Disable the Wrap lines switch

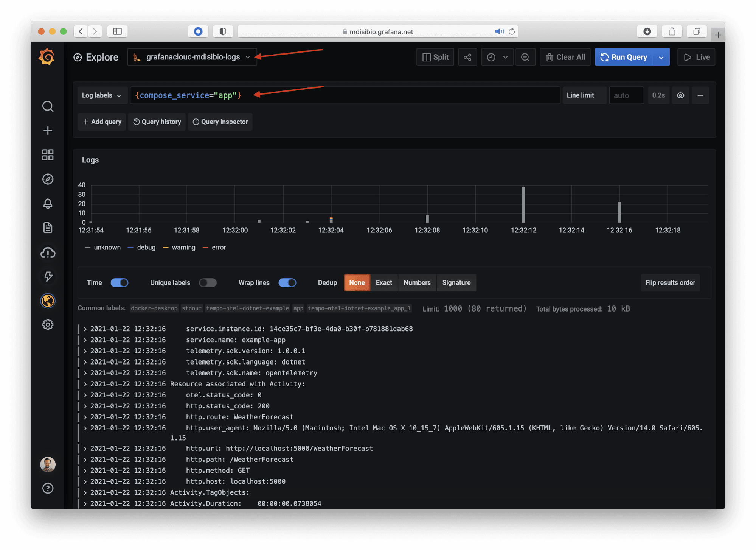tap(287, 283)
